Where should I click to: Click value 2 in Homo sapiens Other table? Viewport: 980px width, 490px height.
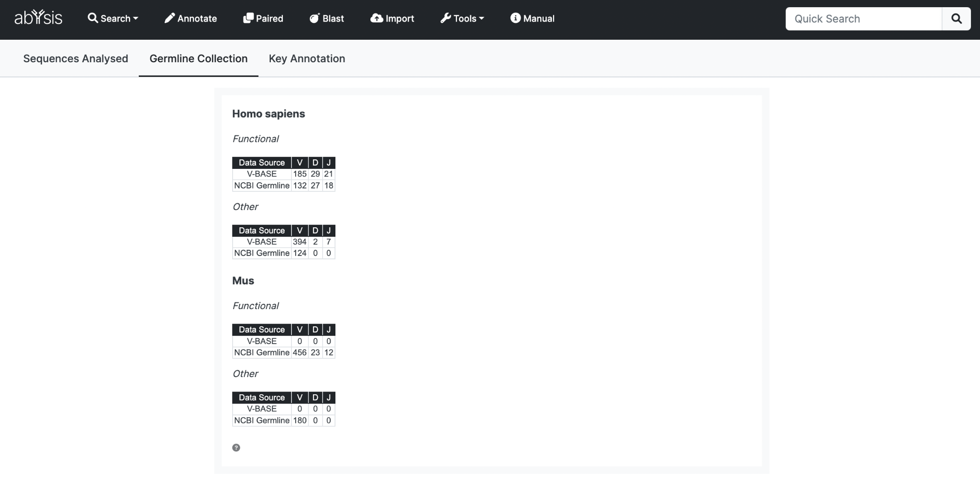point(315,242)
